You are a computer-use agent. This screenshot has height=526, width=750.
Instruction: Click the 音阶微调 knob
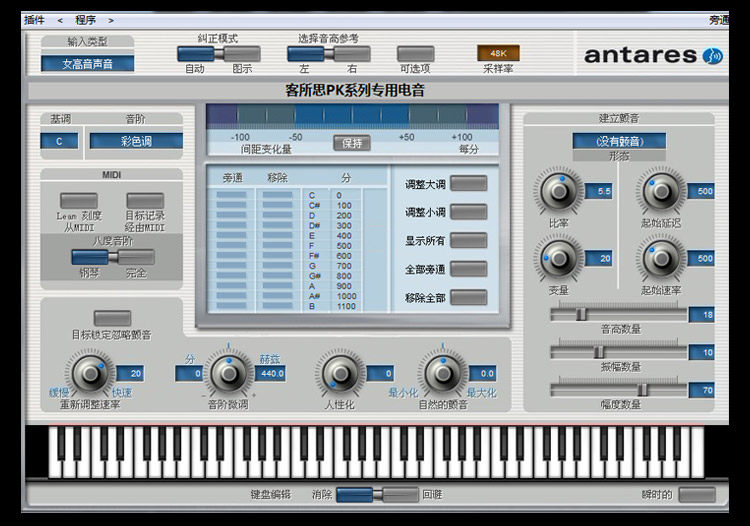[229, 374]
